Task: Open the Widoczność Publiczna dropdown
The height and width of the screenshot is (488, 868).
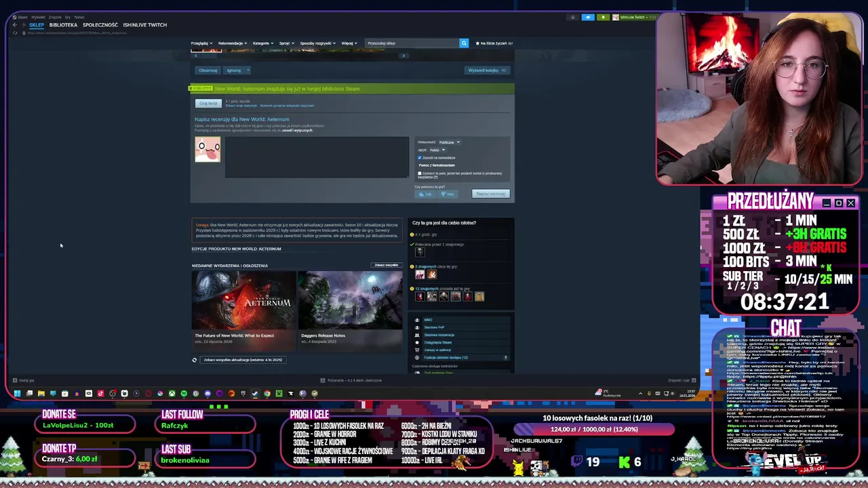Action: pos(450,142)
